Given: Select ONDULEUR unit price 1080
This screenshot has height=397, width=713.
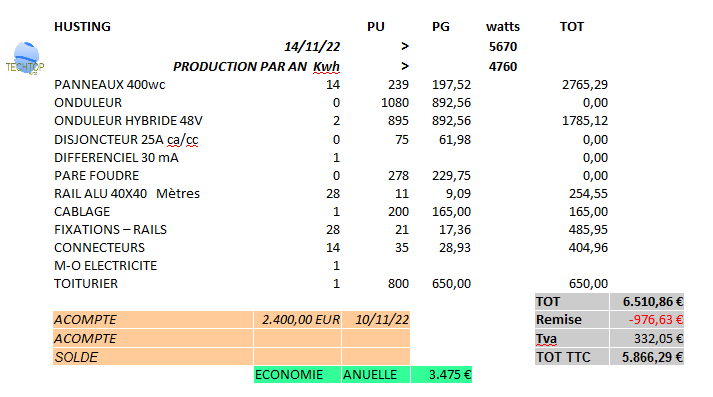Looking at the screenshot, I should [x=395, y=103].
